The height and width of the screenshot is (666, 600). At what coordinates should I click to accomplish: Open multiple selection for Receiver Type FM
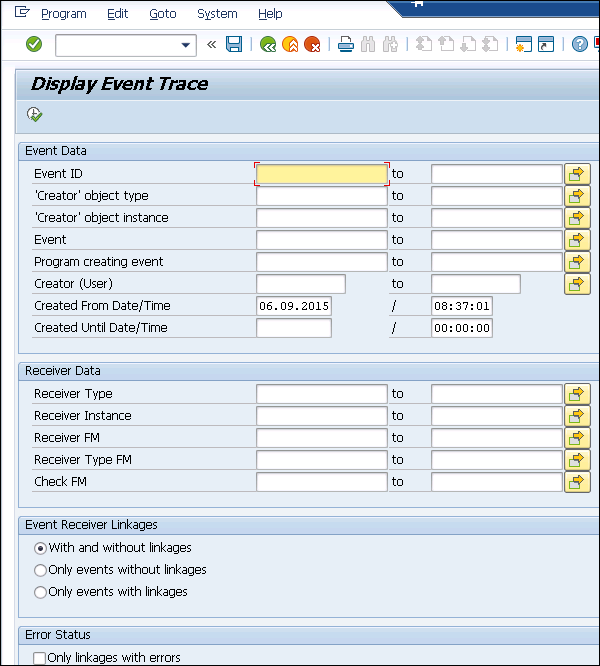(577, 460)
